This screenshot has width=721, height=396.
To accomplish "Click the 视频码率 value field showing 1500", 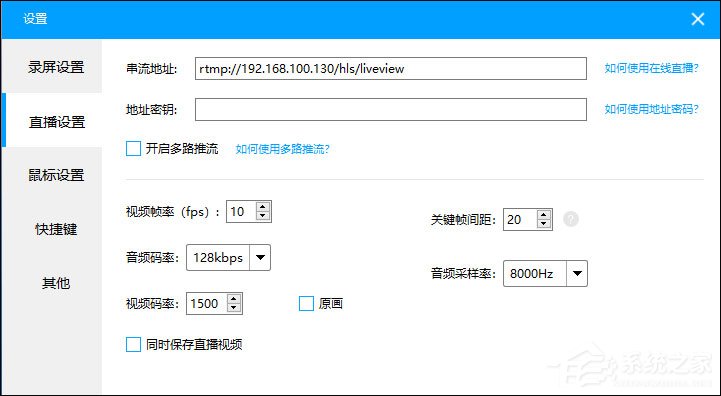I will click(x=206, y=304).
